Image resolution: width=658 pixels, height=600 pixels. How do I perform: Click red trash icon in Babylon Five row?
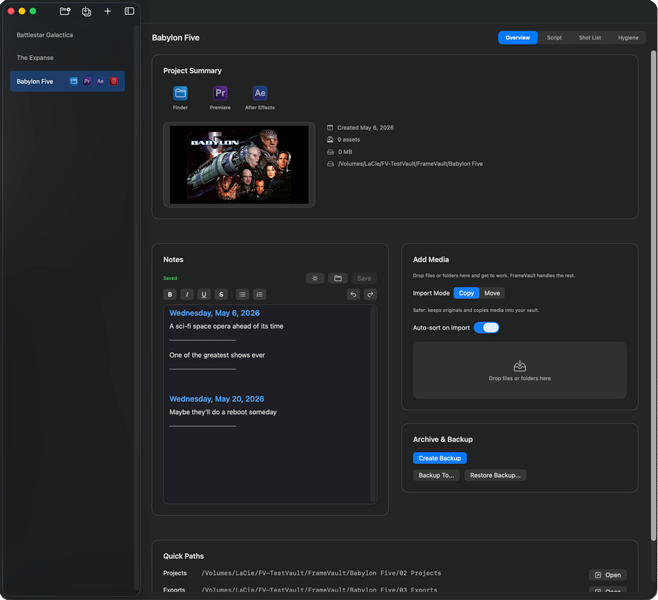[114, 81]
